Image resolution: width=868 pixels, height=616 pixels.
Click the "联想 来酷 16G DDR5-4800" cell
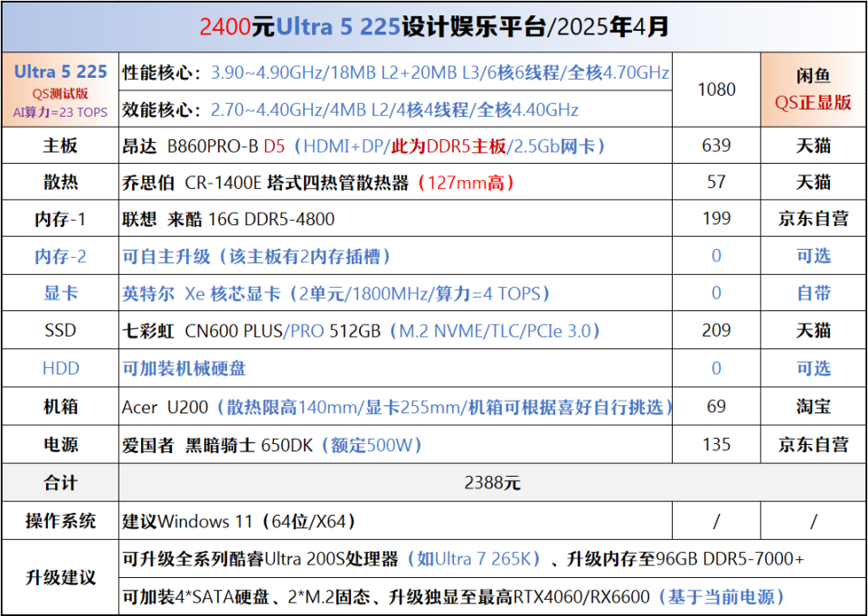(x=228, y=220)
